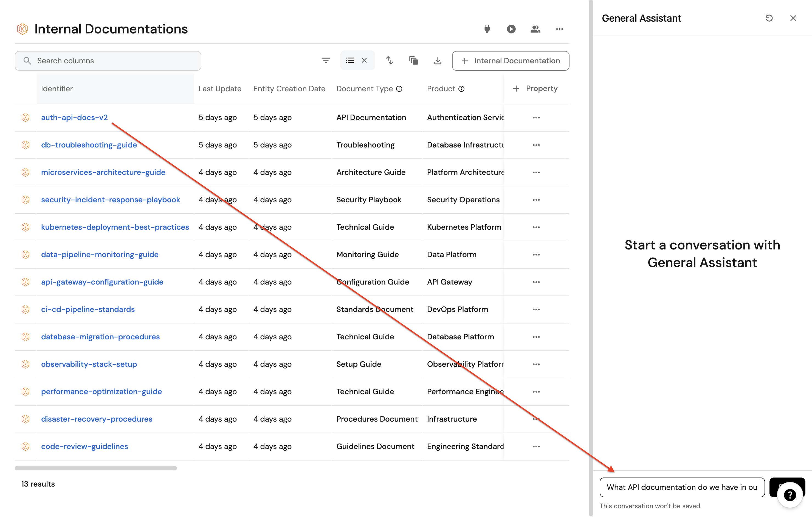Image resolution: width=812 pixels, height=517 pixels.
Task: Open the table filter icon
Action: [325, 60]
